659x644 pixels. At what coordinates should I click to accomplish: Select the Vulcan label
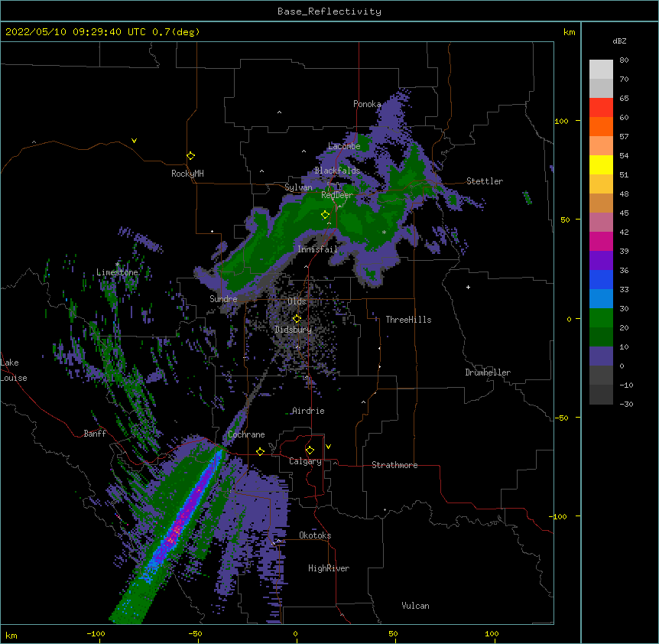[415, 606]
